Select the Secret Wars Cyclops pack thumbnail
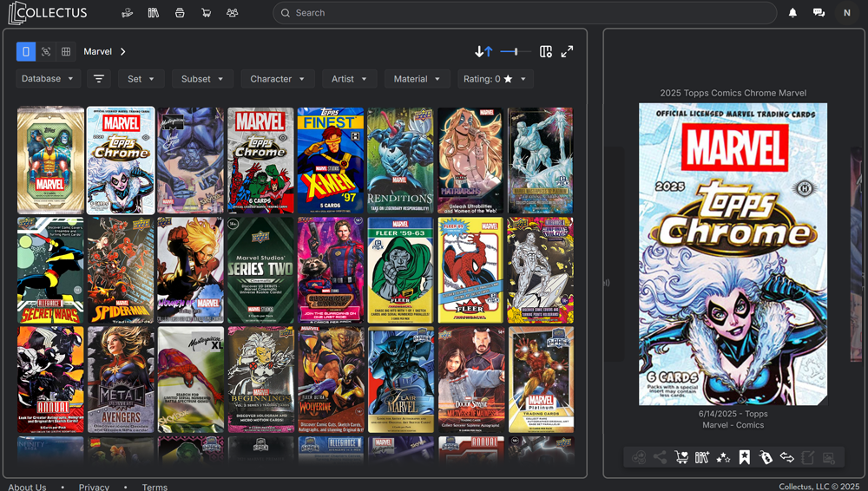The width and height of the screenshot is (868, 491). (50, 270)
